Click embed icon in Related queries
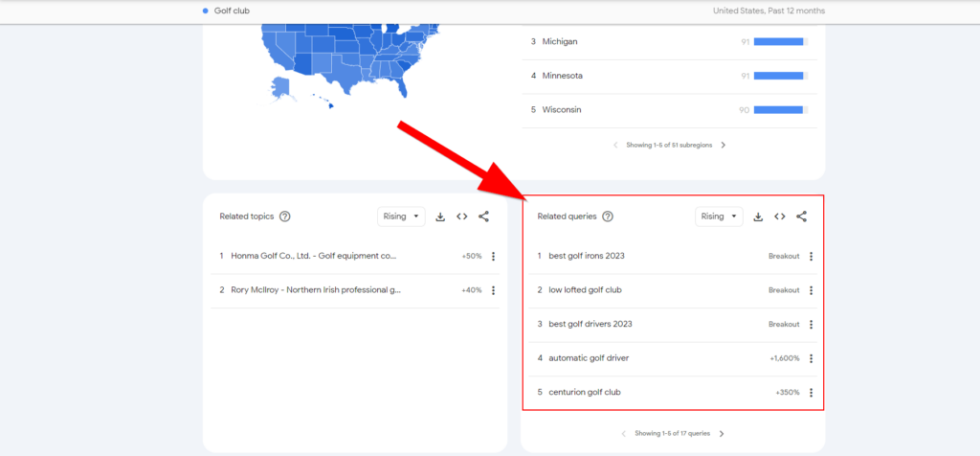 pyautogui.click(x=780, y=217)
